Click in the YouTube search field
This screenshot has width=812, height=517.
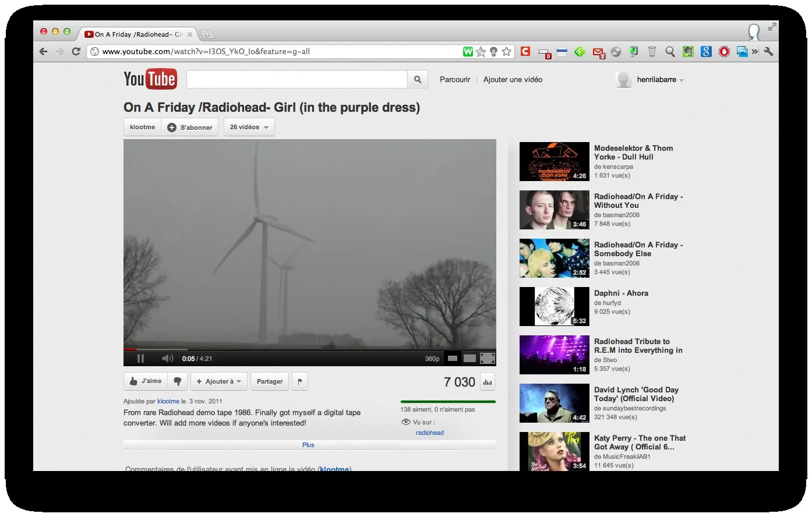(x=296, y=80)
